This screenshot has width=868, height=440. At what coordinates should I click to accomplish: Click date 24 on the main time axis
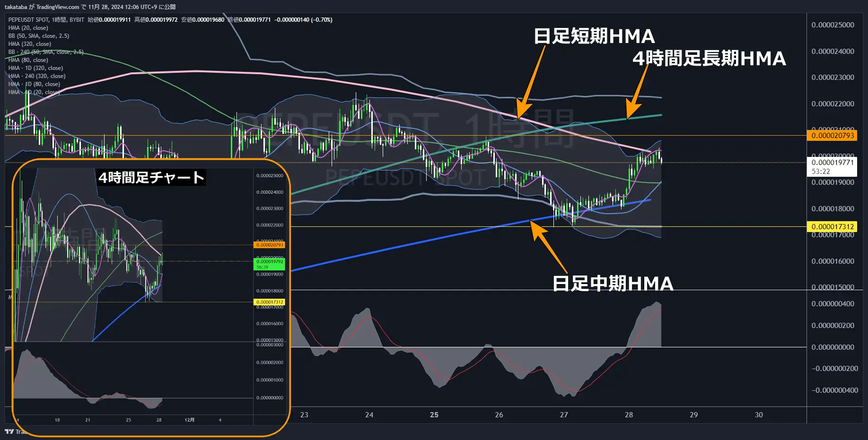pyautogui.click(x=369, y=415)
